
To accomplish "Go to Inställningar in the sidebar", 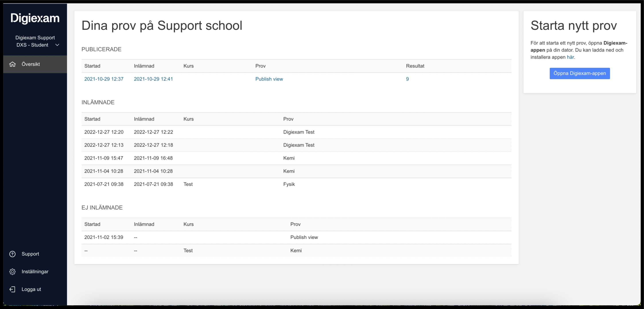I will coord(35,272).
